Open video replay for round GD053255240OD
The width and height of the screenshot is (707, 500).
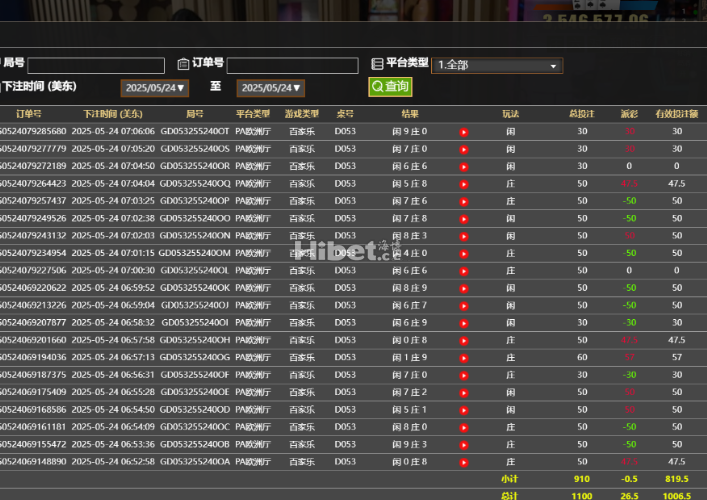pyautogui.click(x=463, y=410)
